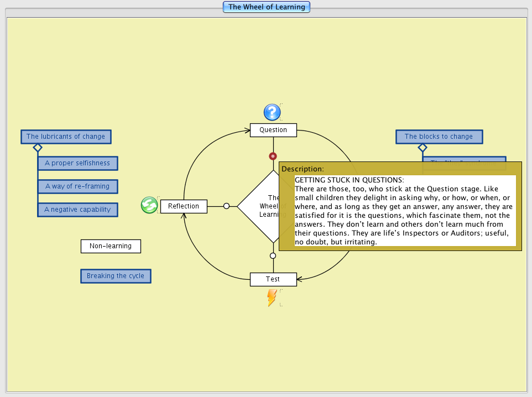The height and width of the screenshot is (397, 532).
Task: Click the blue question mark icon
Action: click(272, 112)
